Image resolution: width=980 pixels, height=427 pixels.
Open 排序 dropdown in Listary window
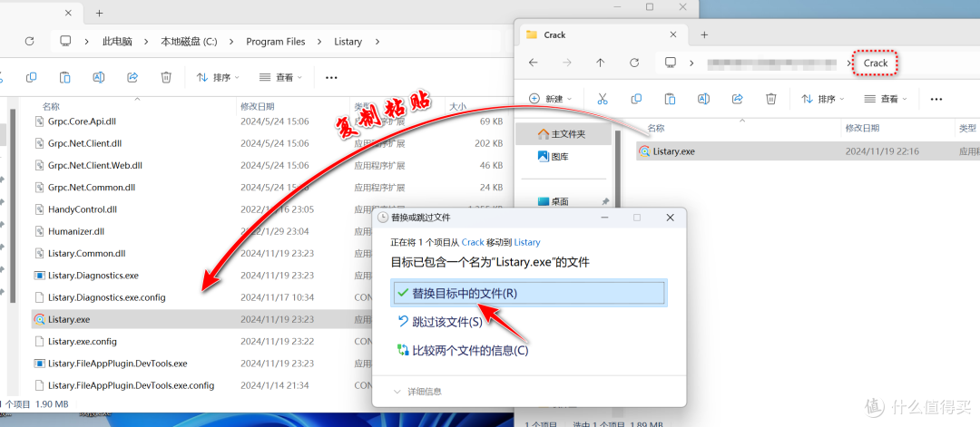point(218,77)
